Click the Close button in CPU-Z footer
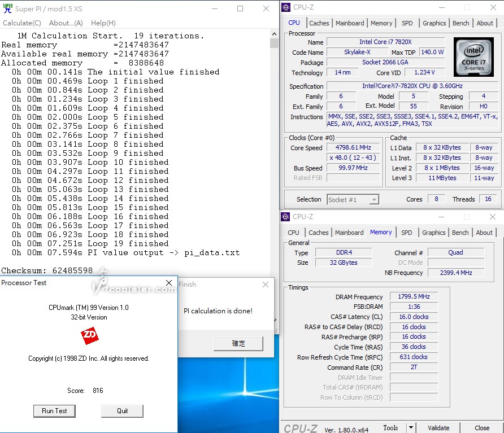The width and height of the screenshot is (504, 433). coord(482,427)
